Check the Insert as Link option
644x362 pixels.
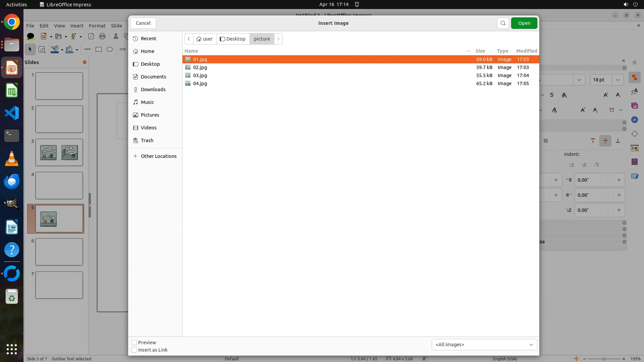click(134, 350)
